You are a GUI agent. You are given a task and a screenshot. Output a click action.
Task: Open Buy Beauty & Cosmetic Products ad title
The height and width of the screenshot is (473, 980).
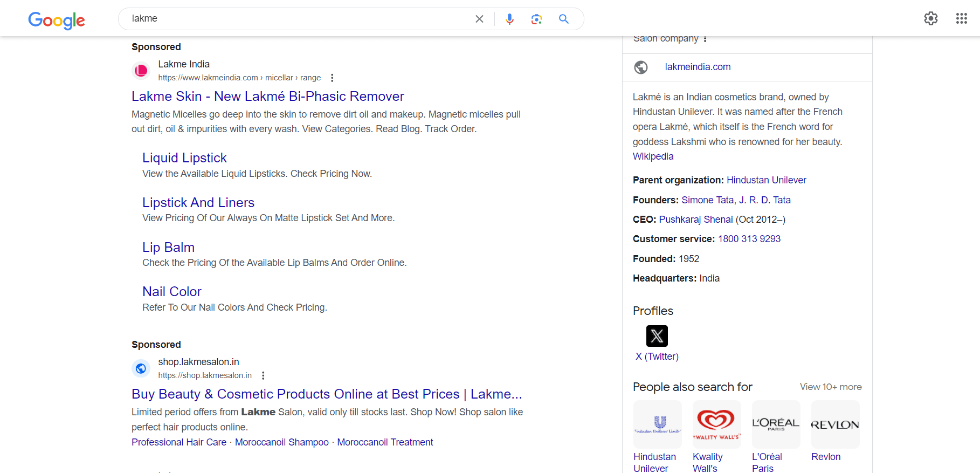(x=327, y=394)
